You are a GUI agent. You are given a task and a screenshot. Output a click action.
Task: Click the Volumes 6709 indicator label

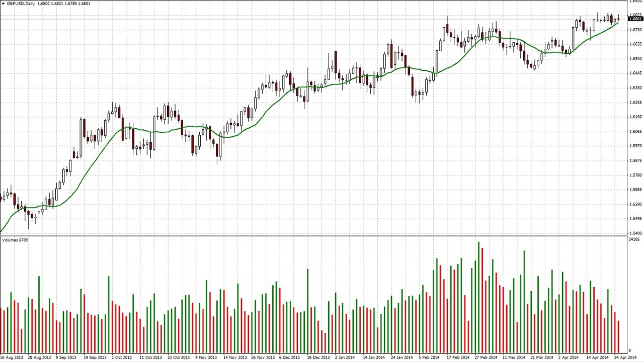coord(15,240)
